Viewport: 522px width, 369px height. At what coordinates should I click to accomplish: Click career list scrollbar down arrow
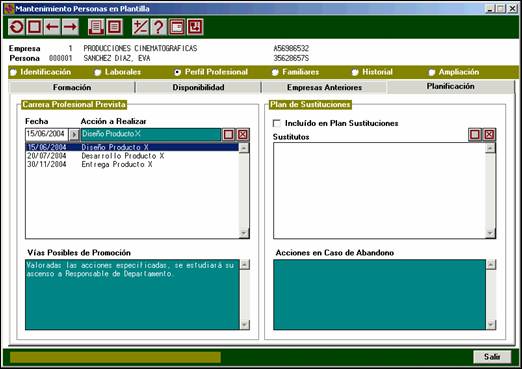[x=244, y=233]
